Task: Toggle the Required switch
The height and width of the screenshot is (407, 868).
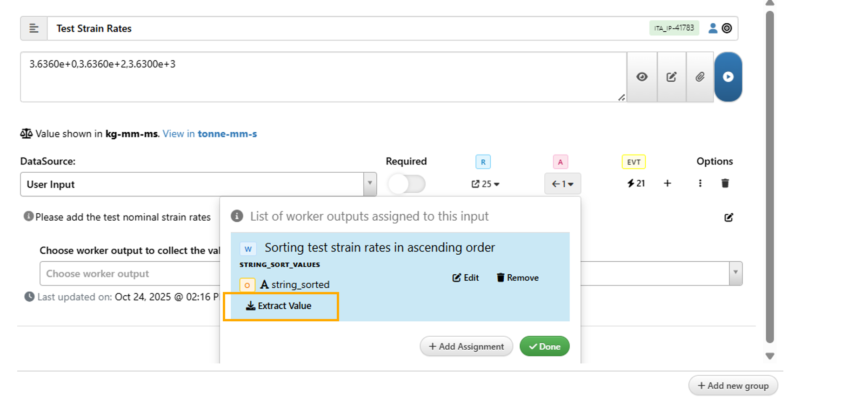Action: tap(407, 184)
